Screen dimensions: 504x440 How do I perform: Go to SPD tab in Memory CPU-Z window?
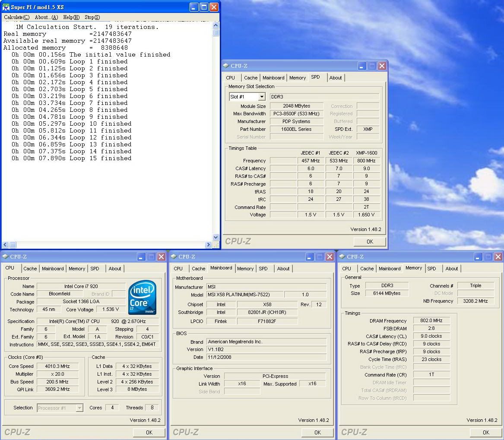(x=432, y=269)
